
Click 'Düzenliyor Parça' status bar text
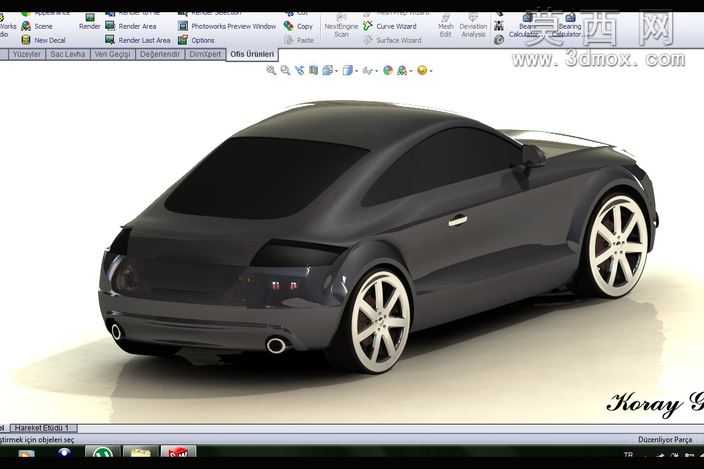pyautogui.click(x=664, y=440)
